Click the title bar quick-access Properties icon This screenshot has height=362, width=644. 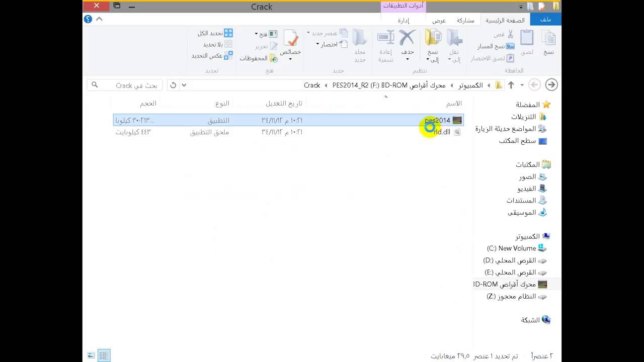542,7
